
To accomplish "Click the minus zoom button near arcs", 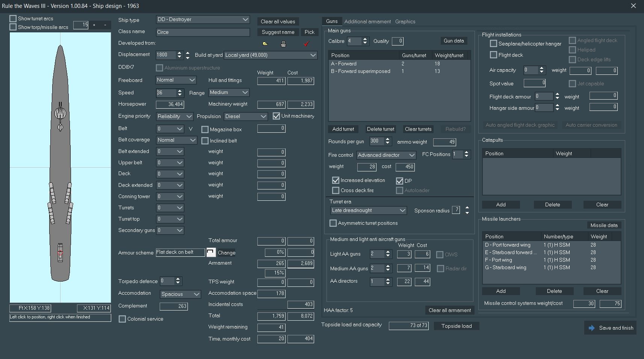I will click(105, 25).
